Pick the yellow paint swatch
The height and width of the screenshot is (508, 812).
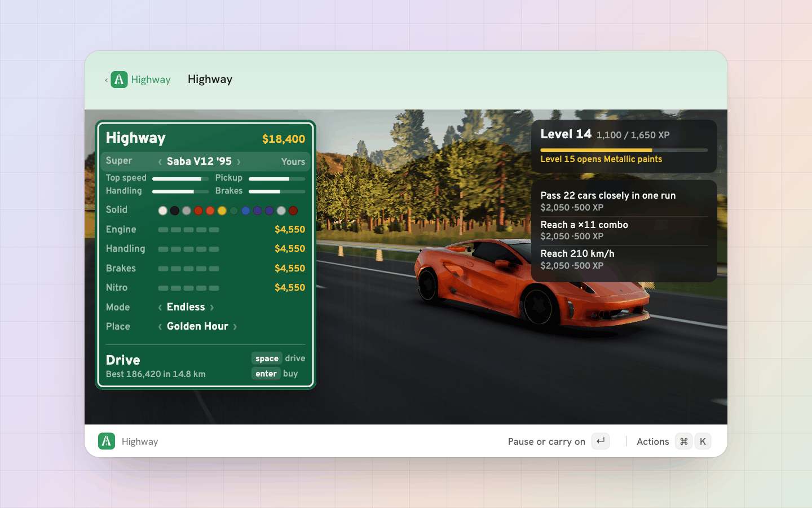pos(222,211)
